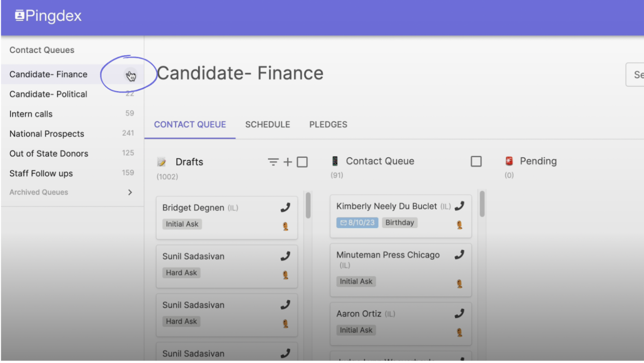Toggle the Contact Queue column checkbox
Viewport: 644px width, 363px height.
(476, 161)
